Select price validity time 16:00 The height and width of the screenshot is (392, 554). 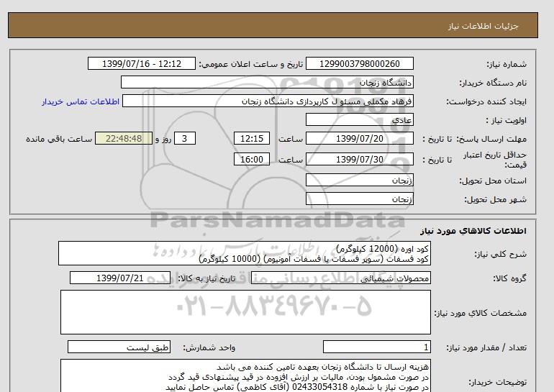click(x=252, y=159)
